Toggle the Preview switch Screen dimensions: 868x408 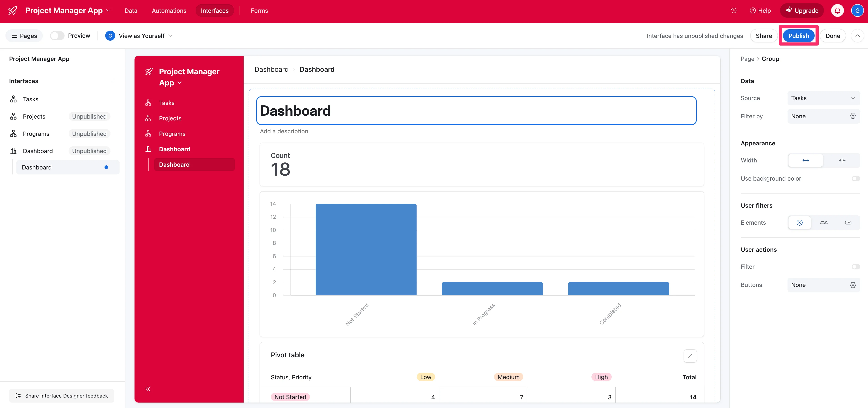57,36
